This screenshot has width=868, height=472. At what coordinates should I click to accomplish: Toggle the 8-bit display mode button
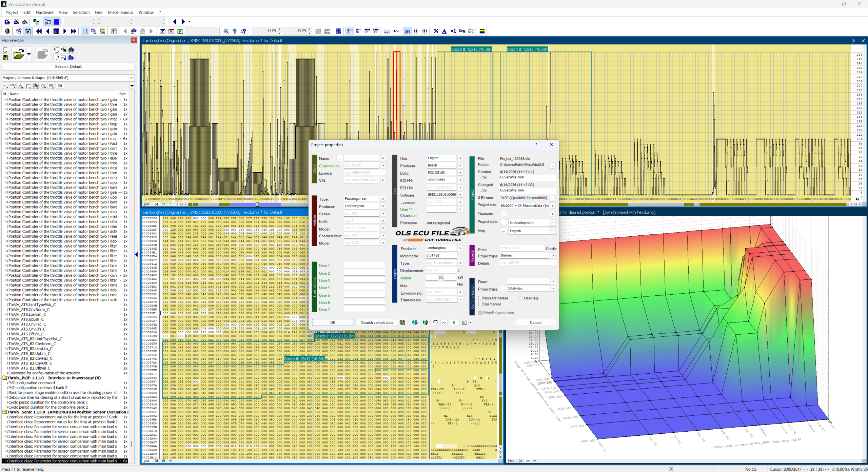350,31
